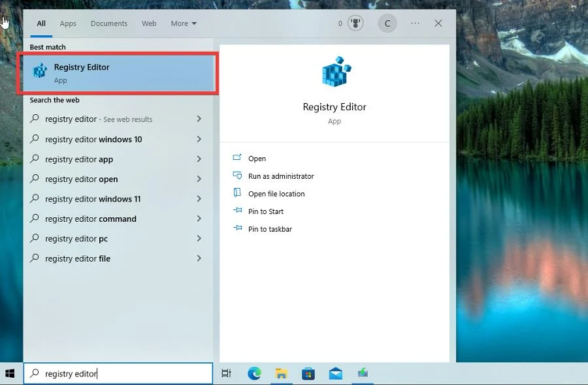This screenshot has width=588, height=385.
Task: Expand the arrow for registry editor open
Action: (x=199, y=179)
